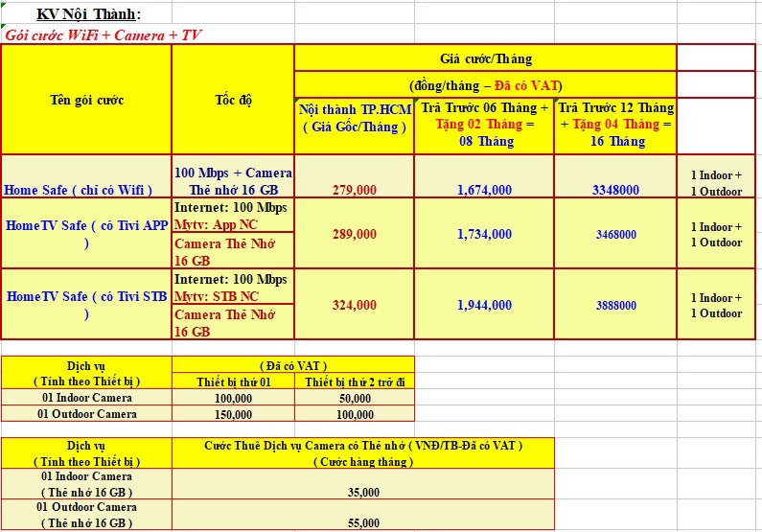Click the 324,000 price cell

355,304
